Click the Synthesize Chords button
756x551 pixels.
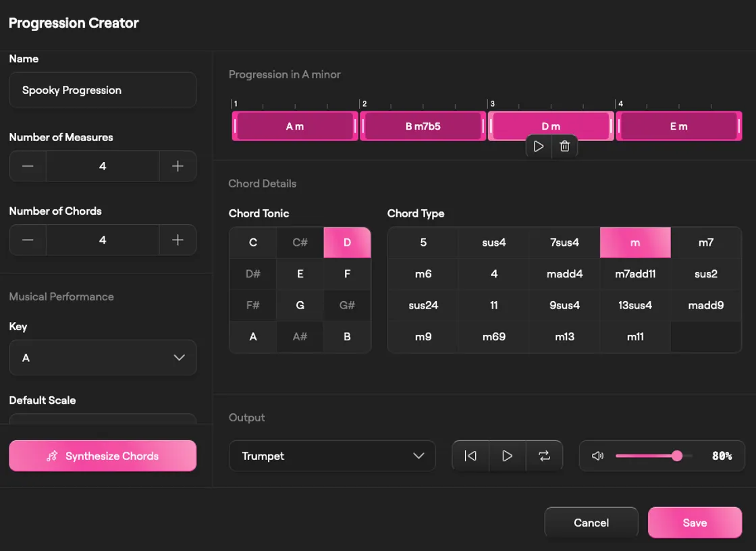tap(103, 456)
